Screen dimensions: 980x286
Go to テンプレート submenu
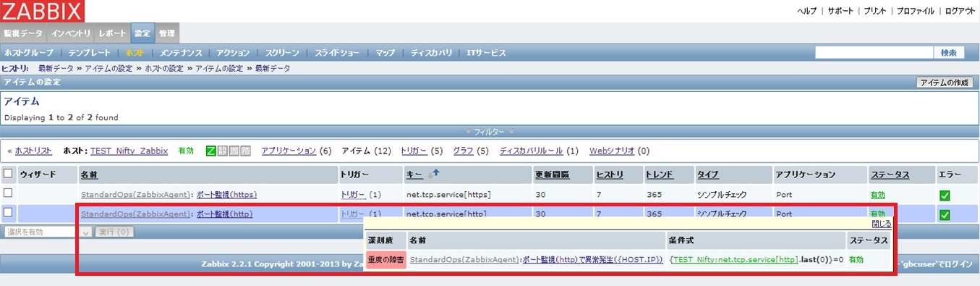90,53
